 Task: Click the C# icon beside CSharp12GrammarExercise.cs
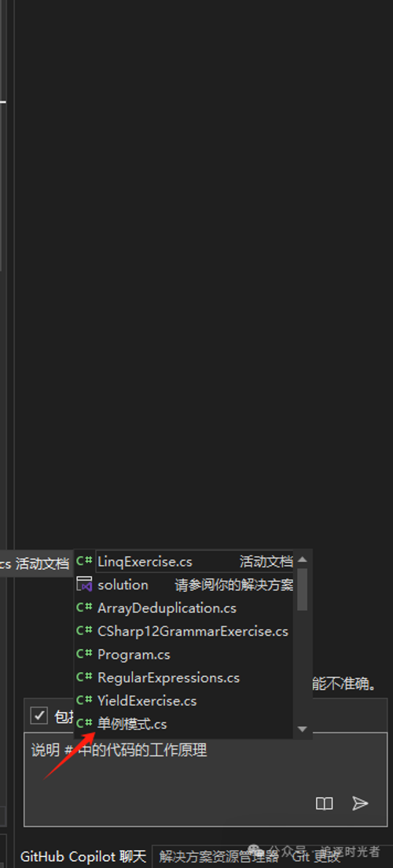point(85,630)
